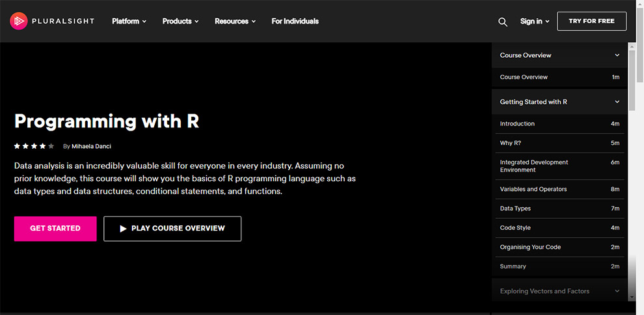Click the 6m duration for Integrated Development Environment
This screenshot has height=315, width=644.
click(615, 162)
